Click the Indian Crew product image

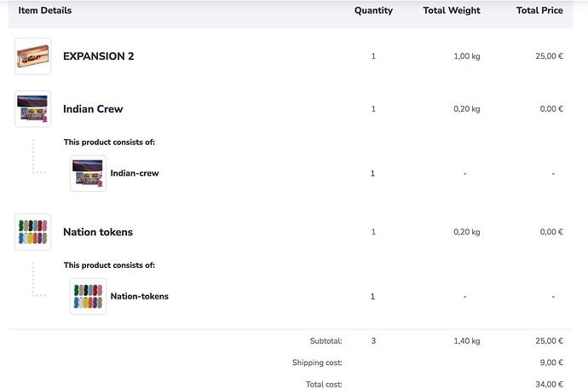(33, 109)
